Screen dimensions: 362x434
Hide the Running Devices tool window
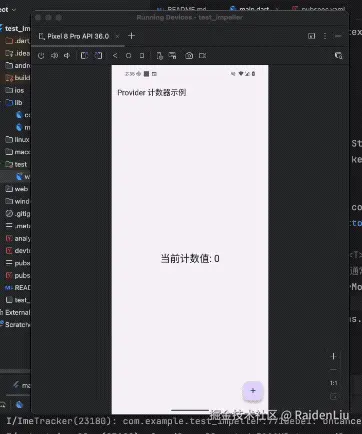click(338, 36)
